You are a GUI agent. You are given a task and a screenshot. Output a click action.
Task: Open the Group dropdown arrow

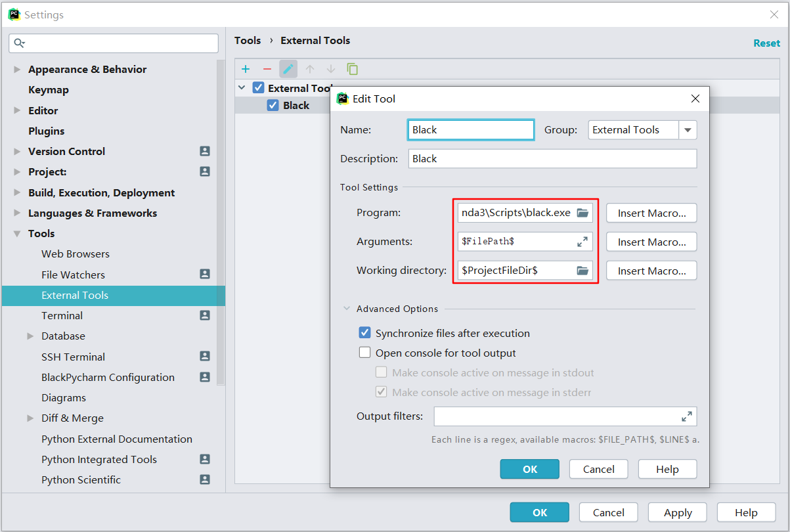[688, 130]
